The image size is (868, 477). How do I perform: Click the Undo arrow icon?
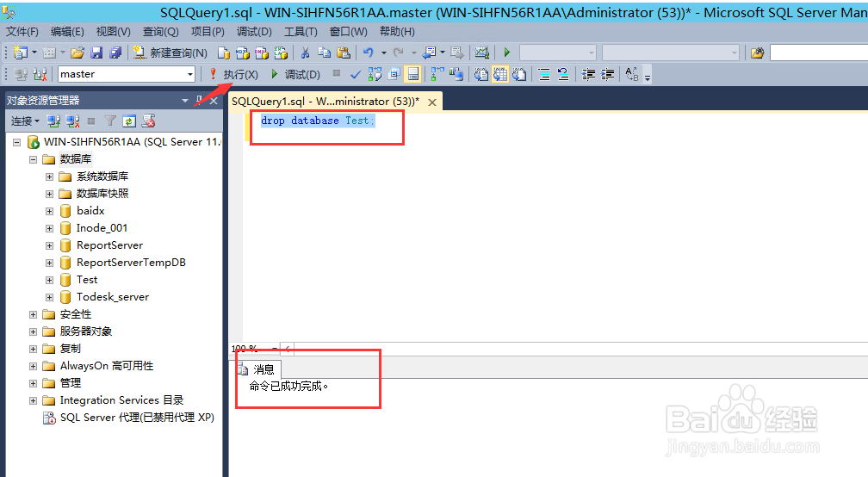[x=369, y=53]
